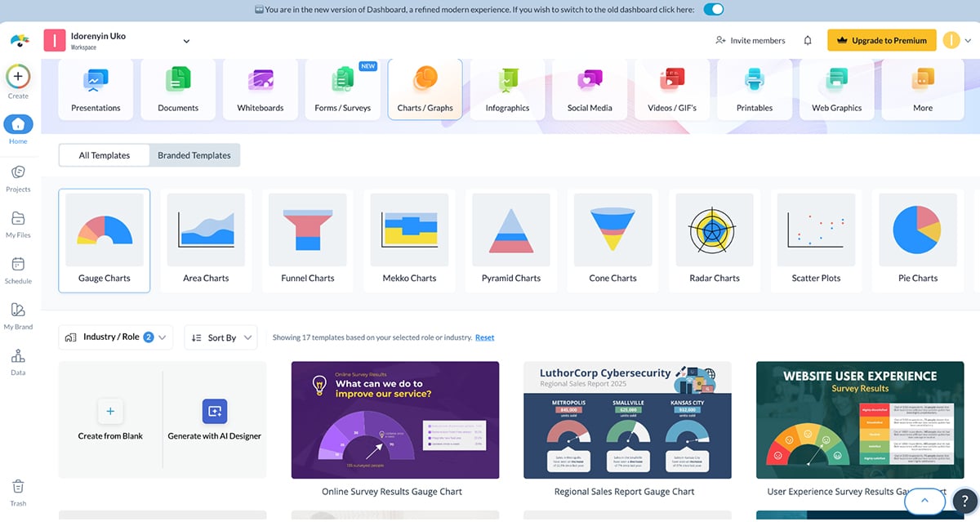Image resolution: width=980 pixels, height=522 pixels.
Task: Disable the new dashboard version toggle
Action: pos(713,9)
